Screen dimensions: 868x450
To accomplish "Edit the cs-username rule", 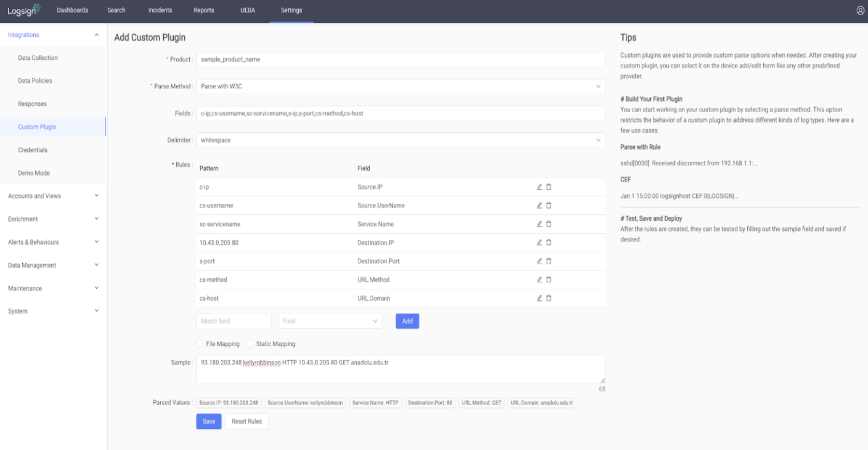I will (539, 205).
